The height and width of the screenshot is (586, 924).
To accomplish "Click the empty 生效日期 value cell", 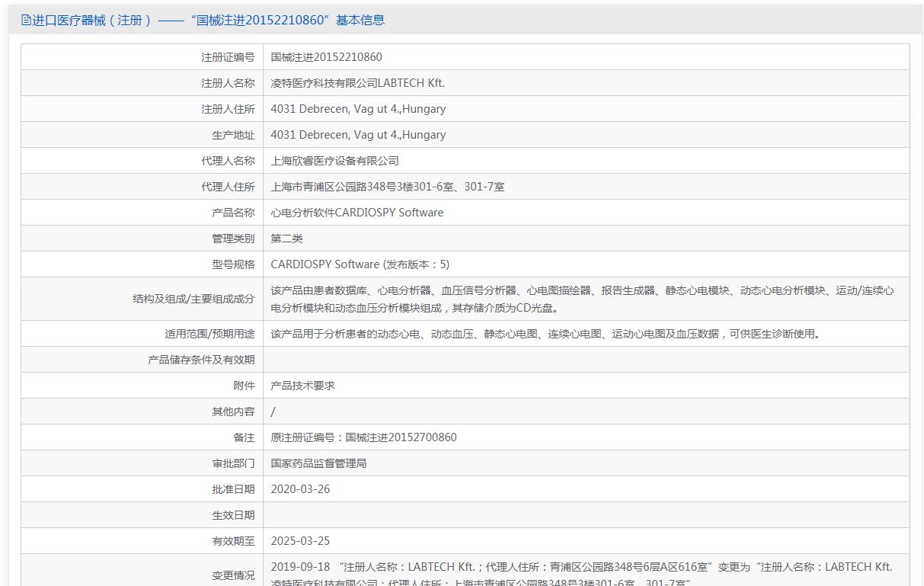I will click(585, 515).
